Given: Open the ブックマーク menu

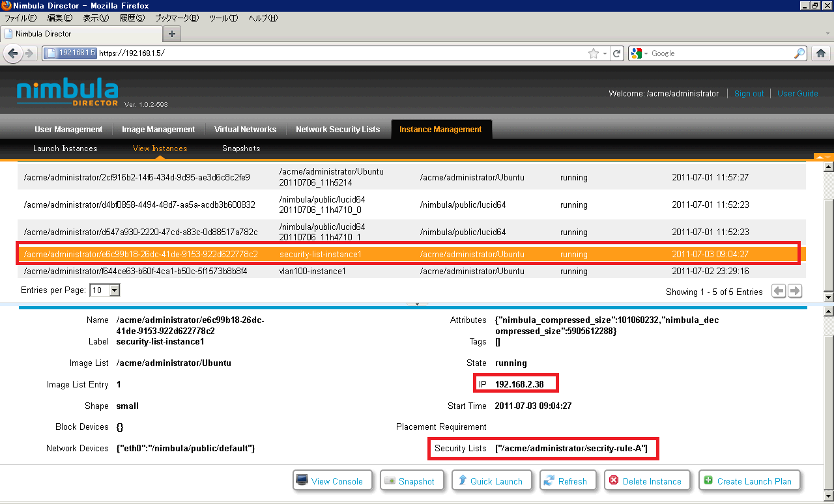Looking at the screenshot, I should click(x=176, y=18).
